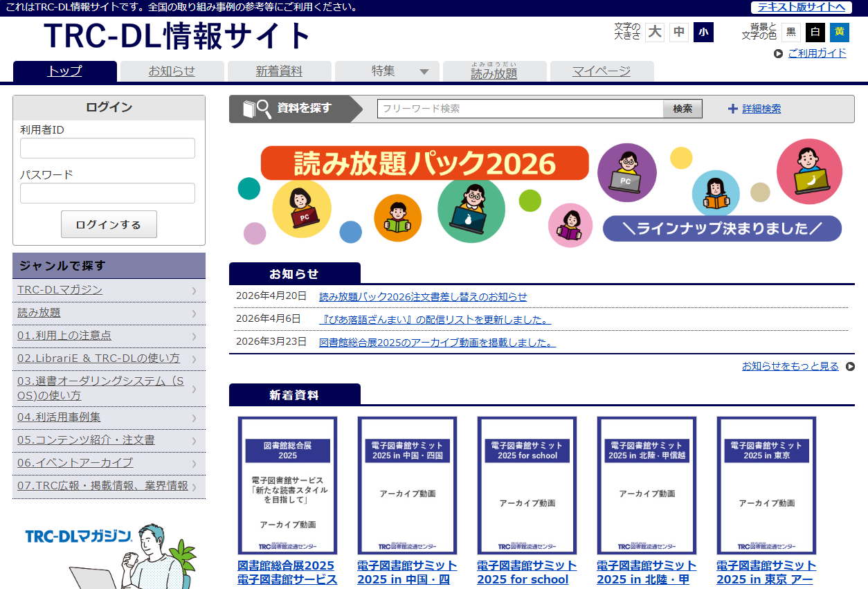
Task: Expand 04.利活用事例集 chevron
Action: click(x=195, y=418)
